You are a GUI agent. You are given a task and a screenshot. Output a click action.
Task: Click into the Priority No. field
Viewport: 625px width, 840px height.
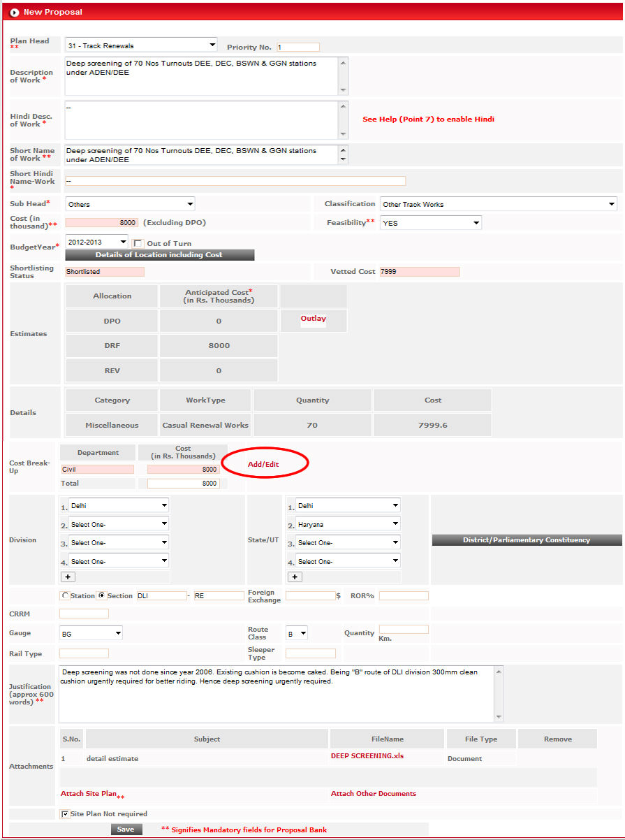click(297, 48)
